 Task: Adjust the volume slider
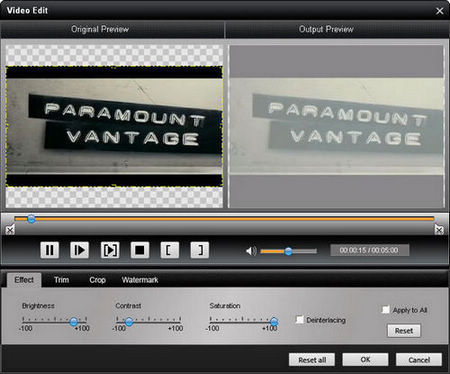click(x=289, y=251)
